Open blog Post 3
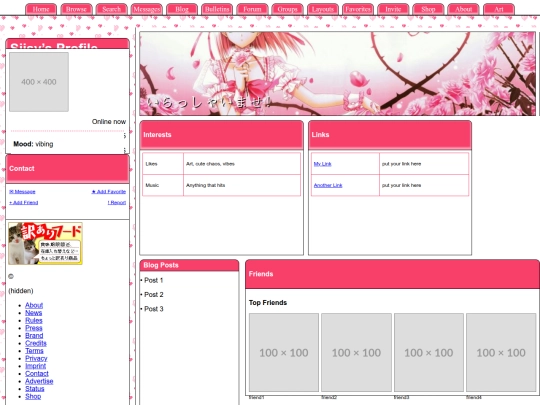Image resolution: width=540 pixels, height=405 pixels. coord(154,309)
